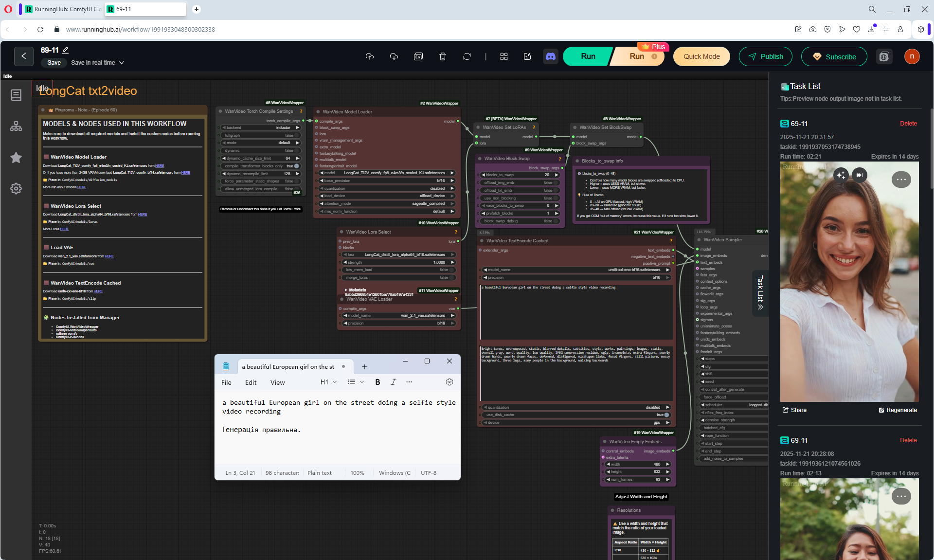Toggle compile_transformer_blocks_only switch
Image resolution: width=934 pixels, height=560 pixels.
pyautogui.click(x=296, y=166)
